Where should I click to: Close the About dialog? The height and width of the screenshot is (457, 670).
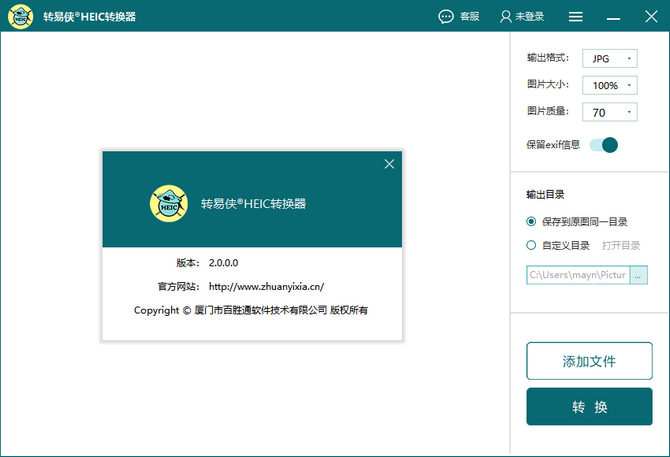[389, 164]
